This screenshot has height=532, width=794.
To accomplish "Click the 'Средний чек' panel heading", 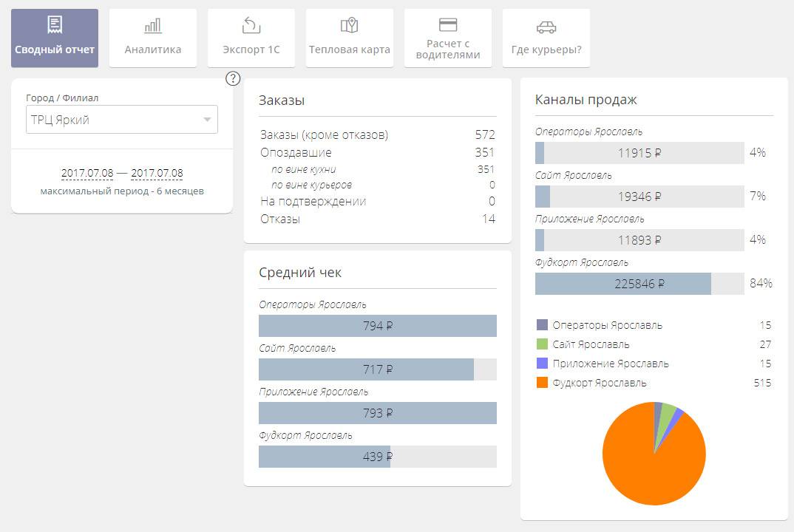I will coord(300,273).
